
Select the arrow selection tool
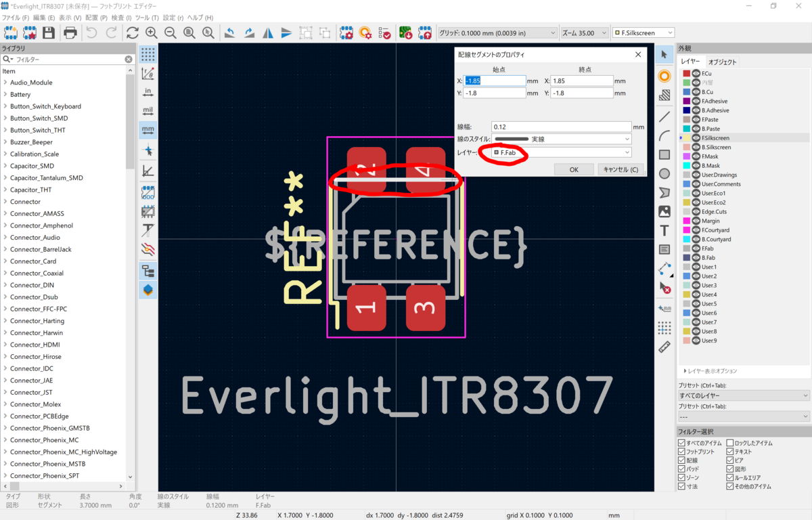point(664,55)
